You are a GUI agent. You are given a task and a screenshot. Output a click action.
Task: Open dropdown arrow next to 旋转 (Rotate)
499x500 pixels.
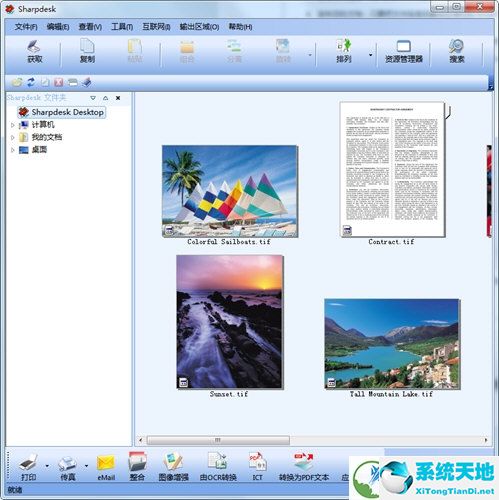(310, 55)
